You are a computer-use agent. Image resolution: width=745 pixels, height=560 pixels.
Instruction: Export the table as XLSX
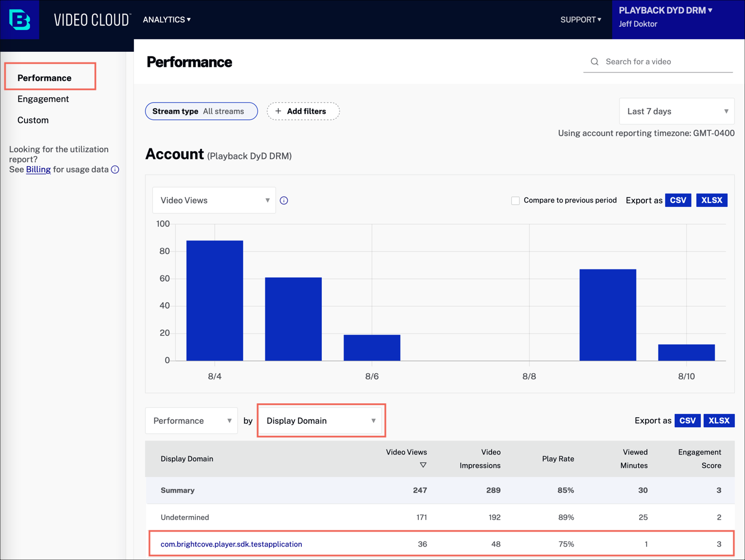[x=719, y=421]
